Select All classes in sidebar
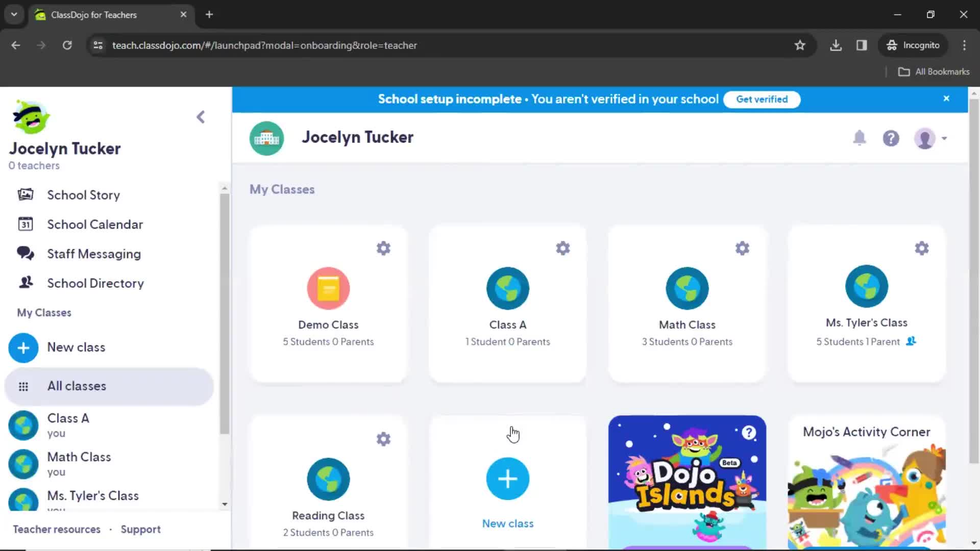980x551 pixels. click(x=109, y=386)
